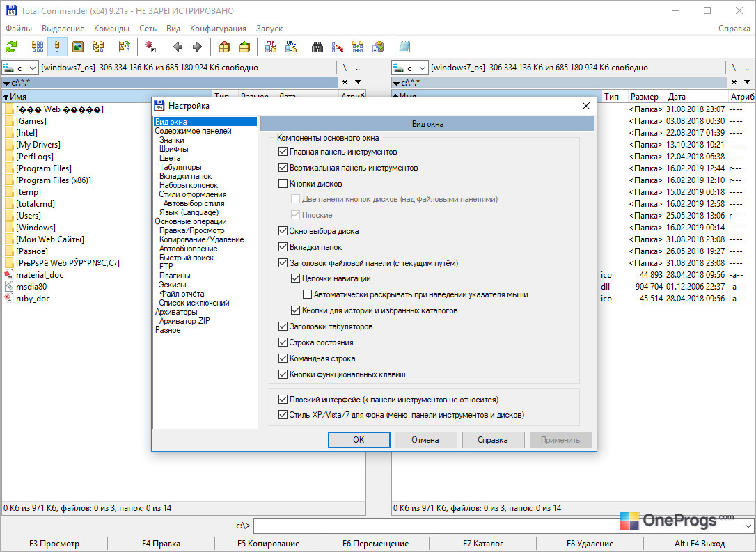Open right panel favorites asterisk button
This screenshot has width=756, height=552.
(734, 82)
